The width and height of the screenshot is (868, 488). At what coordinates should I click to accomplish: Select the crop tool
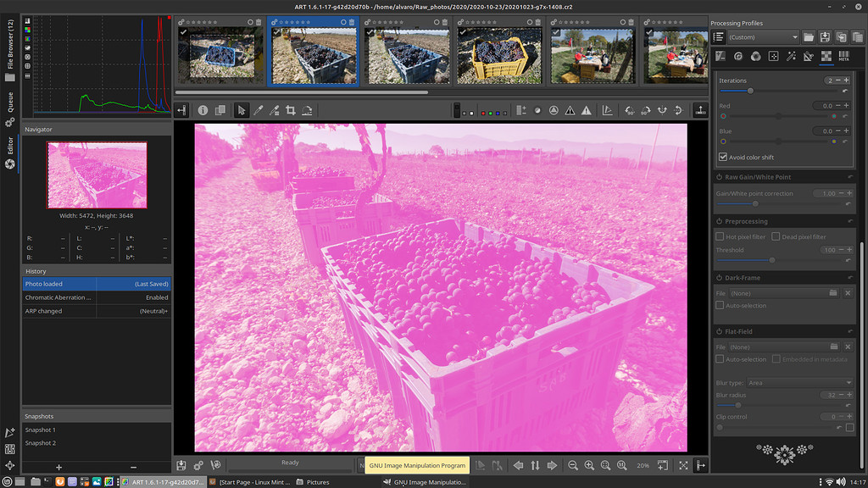[291, 111]
